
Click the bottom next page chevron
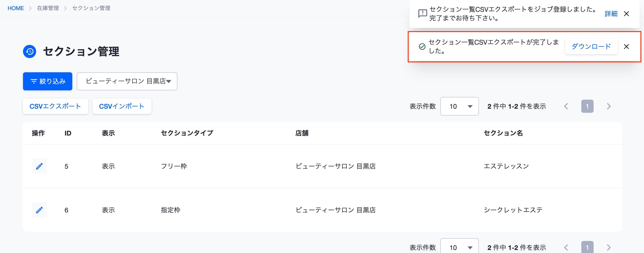click(x=609, y=248)
